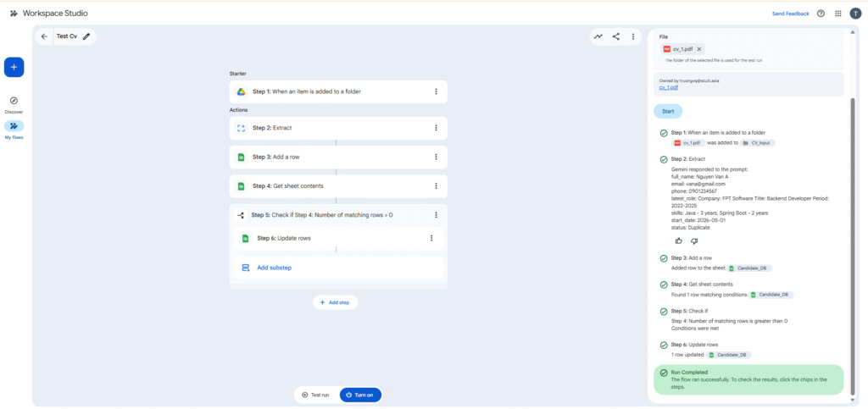Turn on the flow
Viewport: 868px width, 409px height.
pos(360,395)
